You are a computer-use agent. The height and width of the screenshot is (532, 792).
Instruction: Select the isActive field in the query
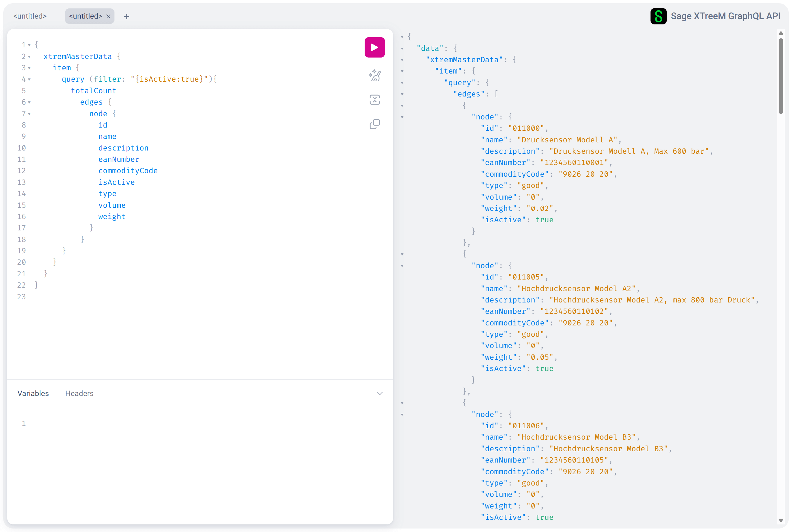click(116, 182)
